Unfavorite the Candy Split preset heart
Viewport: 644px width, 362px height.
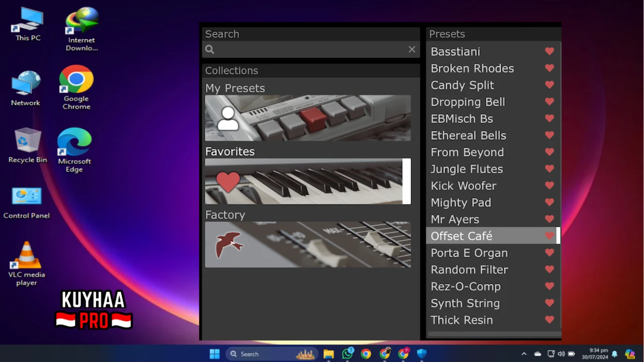click(549, 85)
